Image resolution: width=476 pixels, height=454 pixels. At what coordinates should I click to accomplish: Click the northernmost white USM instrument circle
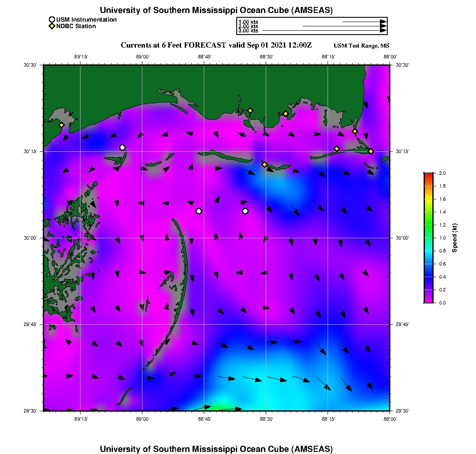coord(122,147)
